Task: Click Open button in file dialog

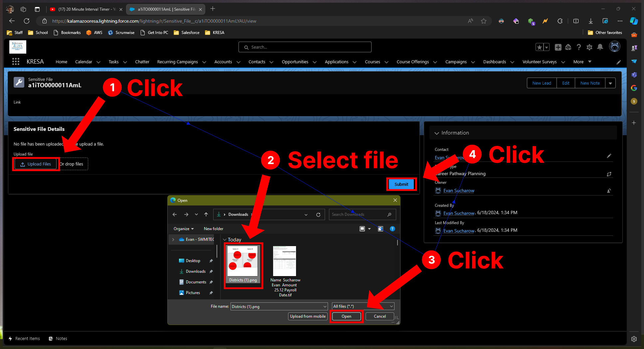Action: (x=346, y=316)
